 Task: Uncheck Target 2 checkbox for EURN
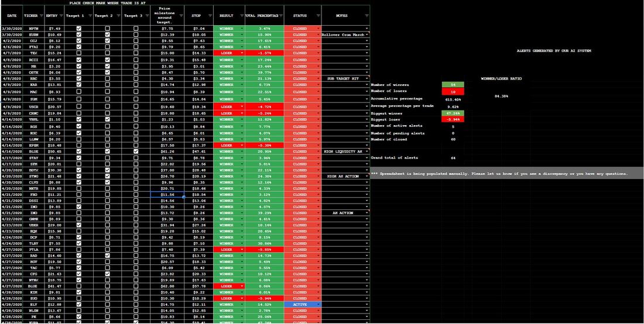click(x=107, y=35)
